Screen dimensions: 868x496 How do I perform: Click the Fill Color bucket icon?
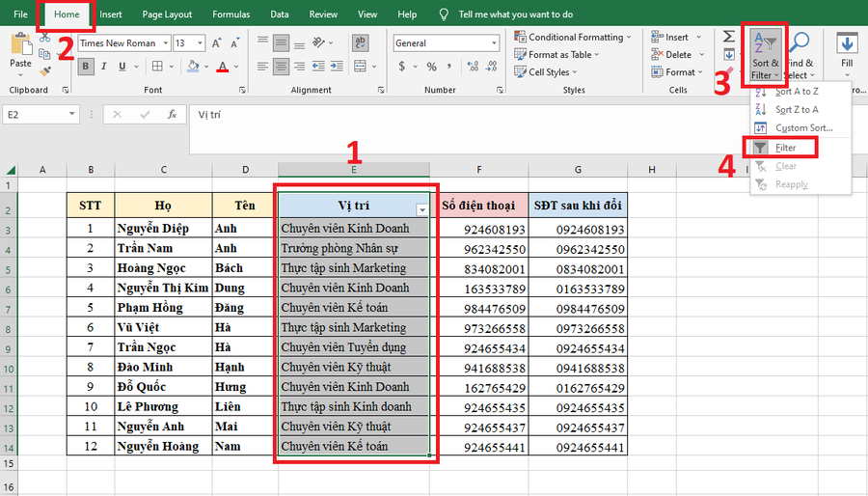tap(193, 67)
